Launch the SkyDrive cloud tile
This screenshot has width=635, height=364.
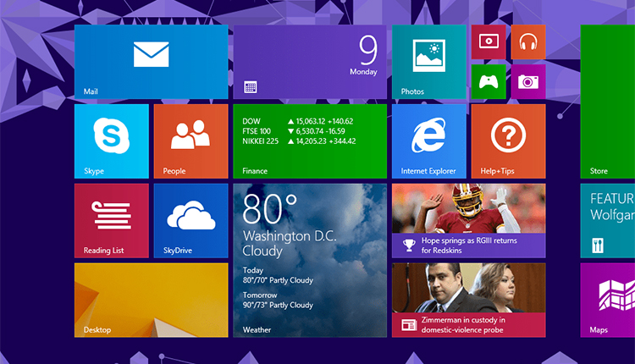[x=190, y=220]
